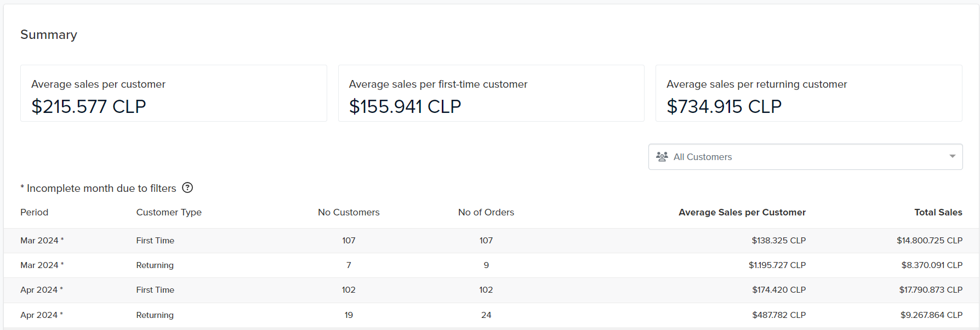Click the help icon beside Incomplete month note

[187, 188]
